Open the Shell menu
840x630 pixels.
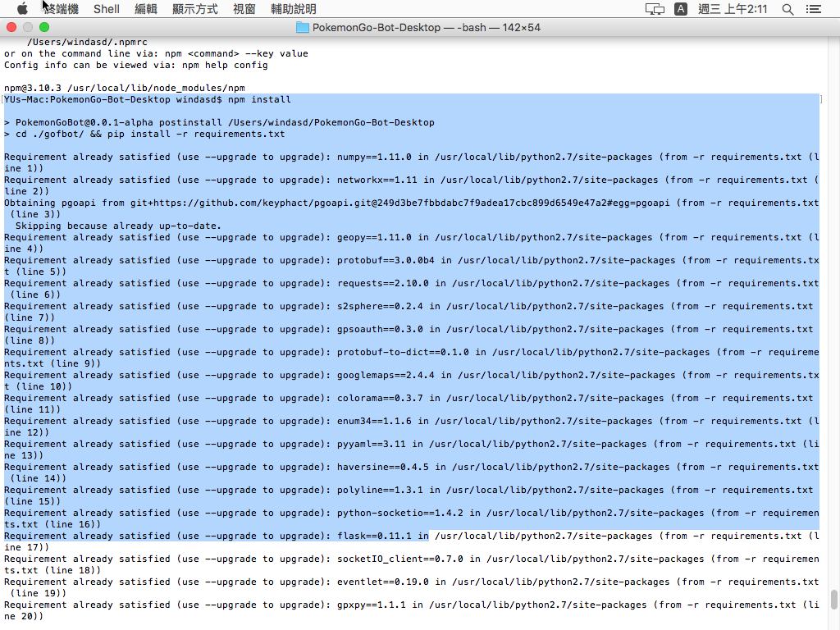click(x=106, y=8)
